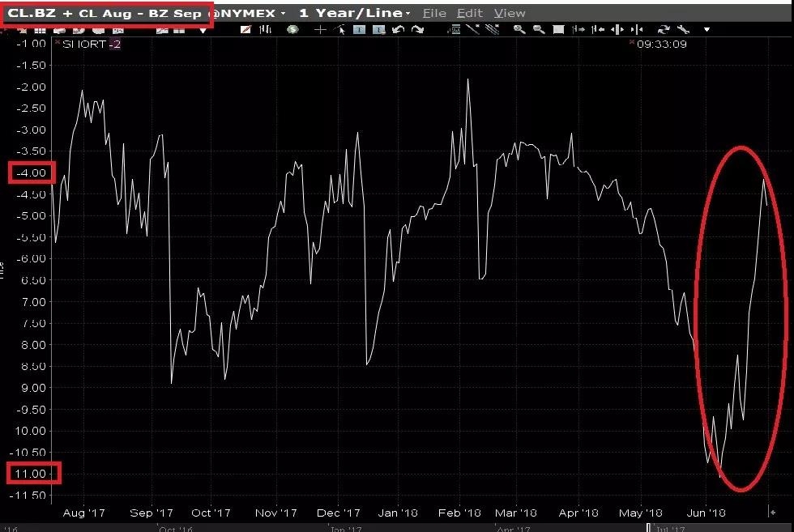
Task: Click the Apr '18 date axis label
Action: point(578,513)
